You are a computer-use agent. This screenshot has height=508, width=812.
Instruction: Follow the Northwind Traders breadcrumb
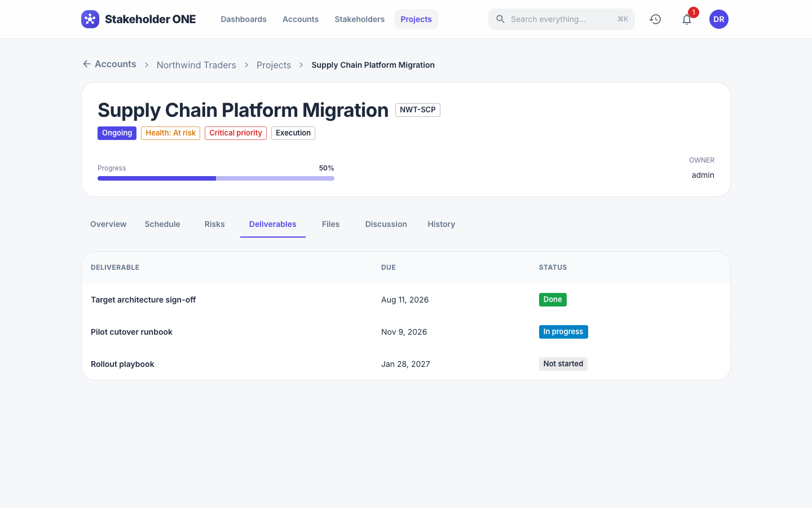coord(196,65)
